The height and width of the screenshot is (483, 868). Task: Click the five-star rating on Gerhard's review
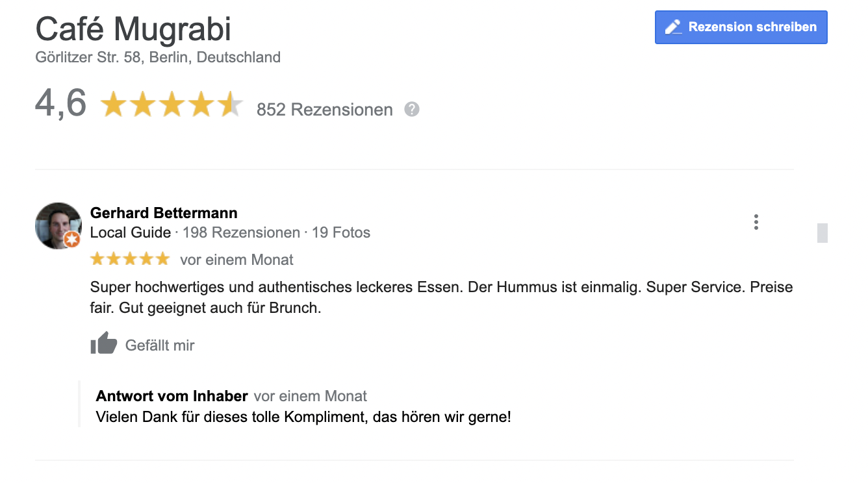(129, 258)
